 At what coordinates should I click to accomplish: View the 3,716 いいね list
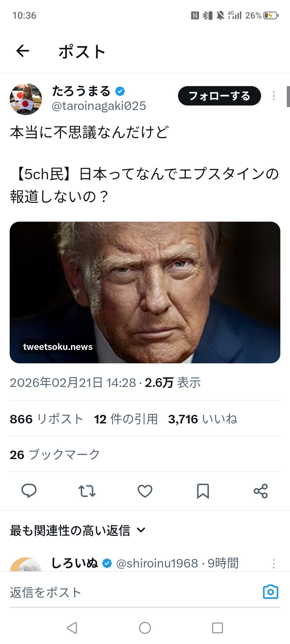pyautogui.click(x=203, y=419)
